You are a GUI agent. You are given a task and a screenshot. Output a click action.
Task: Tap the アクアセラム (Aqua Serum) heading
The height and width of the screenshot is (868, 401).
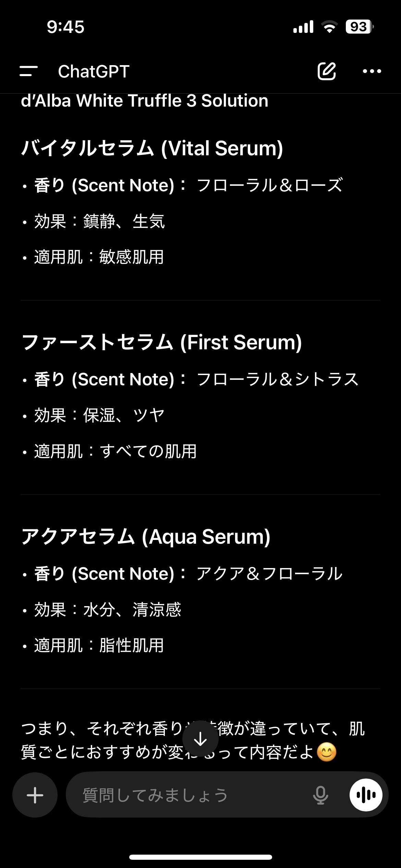pos(146,537)
